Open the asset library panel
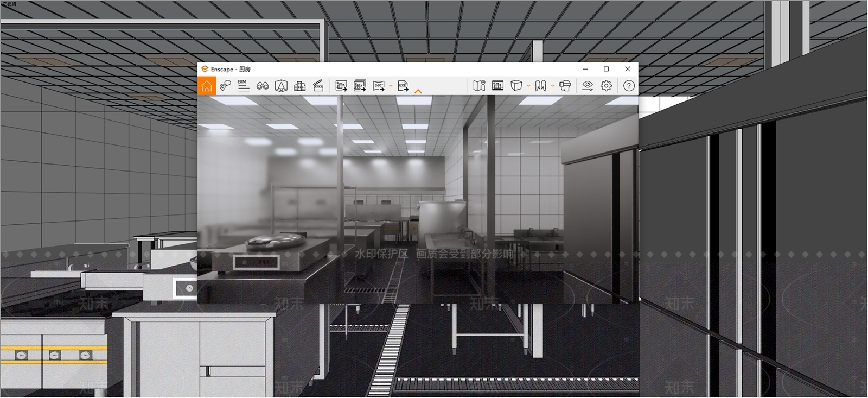This screenshot has width=868, height=398. 497,86
